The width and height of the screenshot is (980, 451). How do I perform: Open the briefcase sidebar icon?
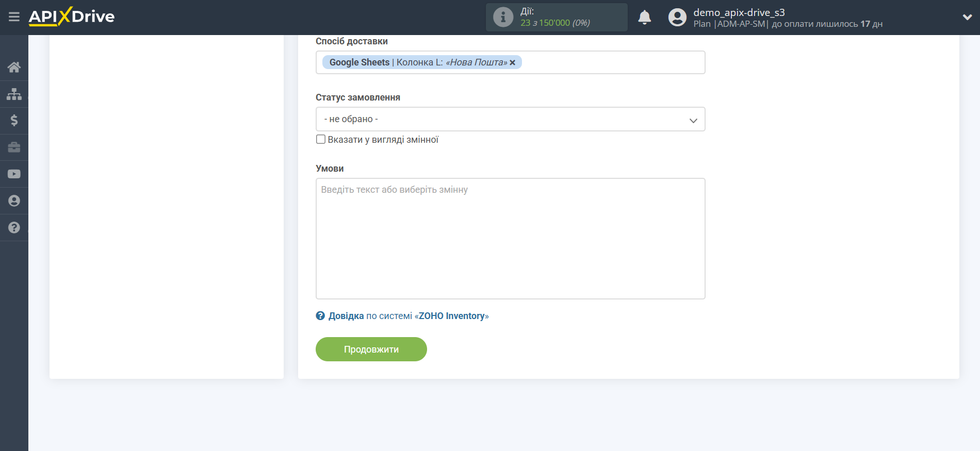click(x=14, y=147)
